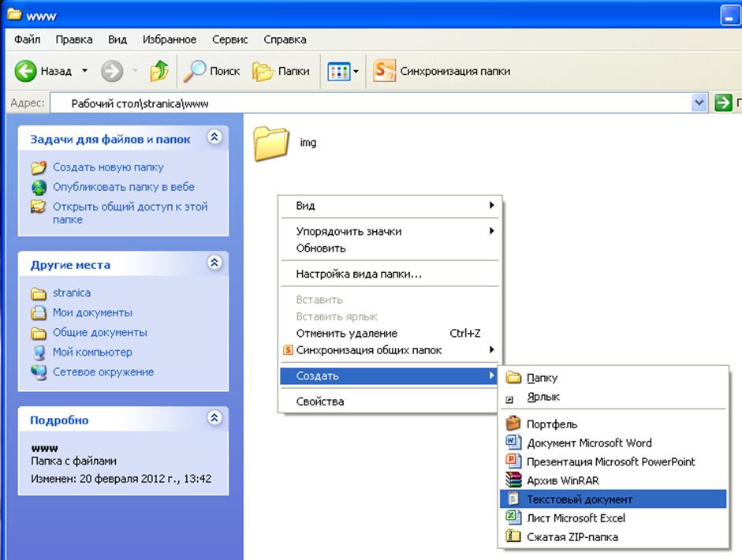Go up one folder level icon

point(159,71)
